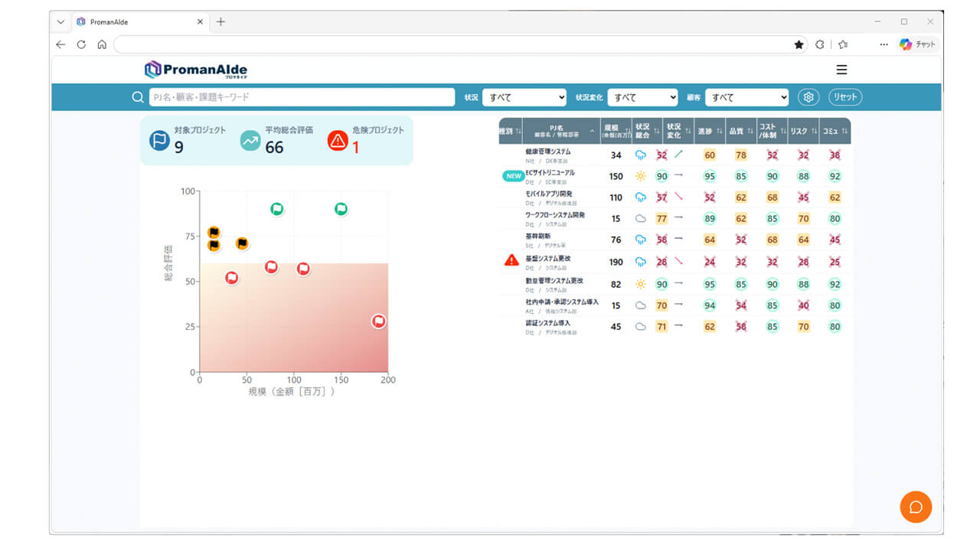Select the PromanAIde browser tab
The height and width of the screenshot is (551, 980).
click(139, 21)
